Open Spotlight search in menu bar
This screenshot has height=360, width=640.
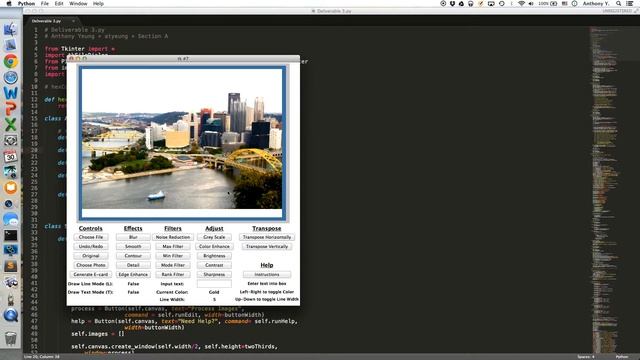(619, 4)
